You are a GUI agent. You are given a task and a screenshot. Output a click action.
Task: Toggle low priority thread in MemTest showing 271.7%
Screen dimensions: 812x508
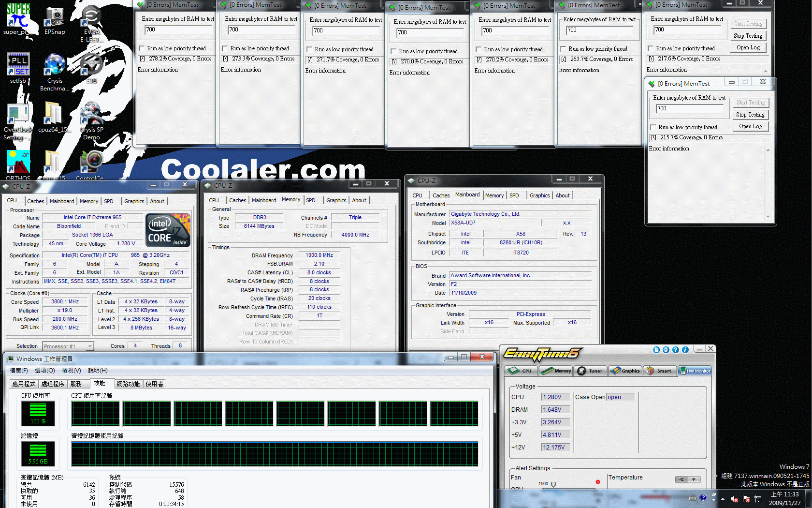click(310, 49)
